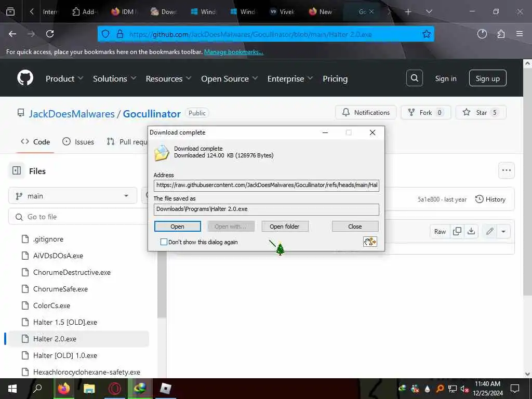
Task: Open Firefox from the taskbar
Action: [x=63, y=389]
